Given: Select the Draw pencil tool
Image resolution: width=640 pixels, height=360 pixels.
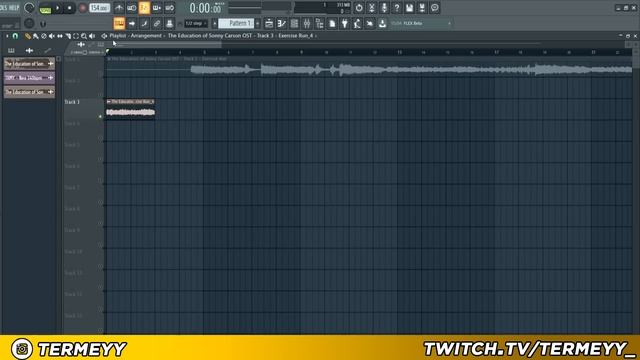Looking at the screenshot, I should coord(27,36).
